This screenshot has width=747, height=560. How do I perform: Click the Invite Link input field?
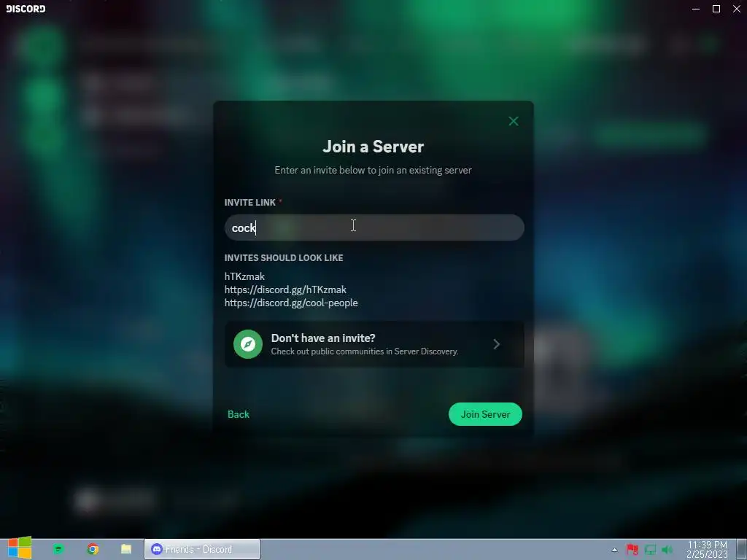point(374,227)
